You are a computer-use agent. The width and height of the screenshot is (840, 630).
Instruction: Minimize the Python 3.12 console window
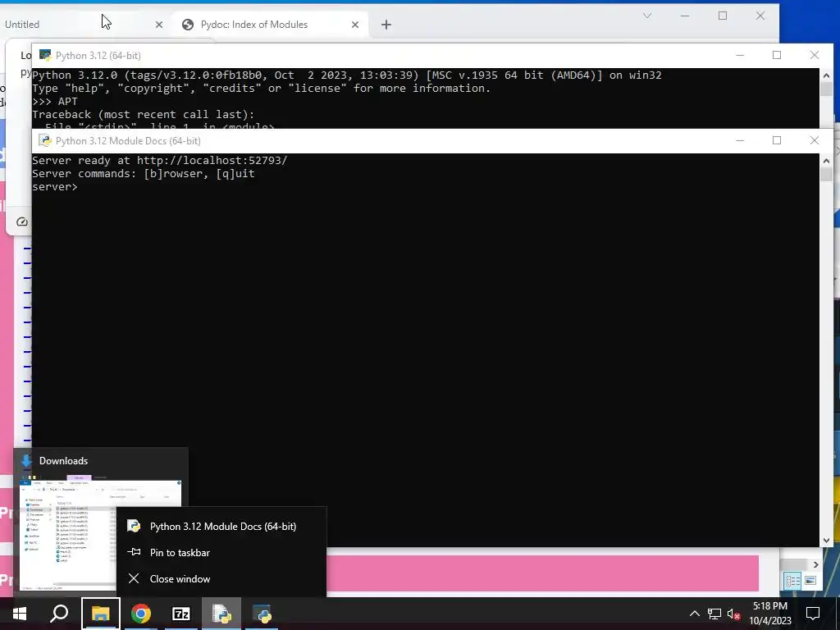coord(740,55)
